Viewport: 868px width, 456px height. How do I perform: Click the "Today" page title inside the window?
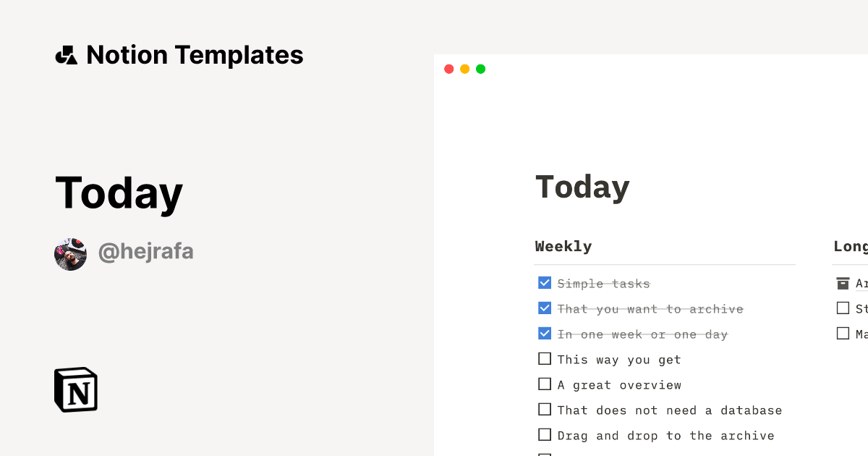point(582,187)
